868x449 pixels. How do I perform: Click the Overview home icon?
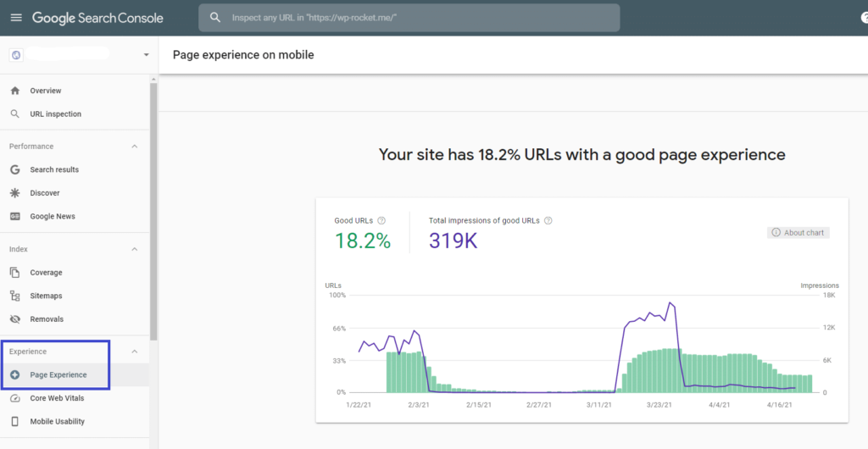tap(15, 91)
